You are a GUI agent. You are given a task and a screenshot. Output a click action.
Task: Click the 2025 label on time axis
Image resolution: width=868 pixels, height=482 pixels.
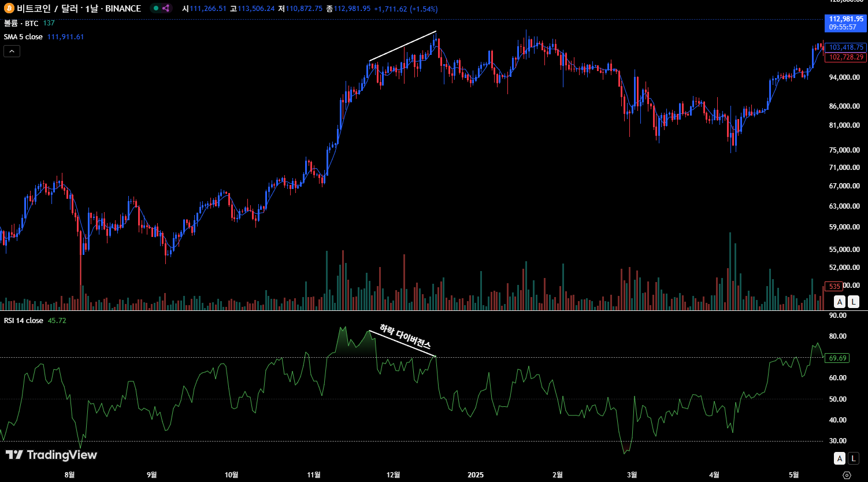coord(475,475)
